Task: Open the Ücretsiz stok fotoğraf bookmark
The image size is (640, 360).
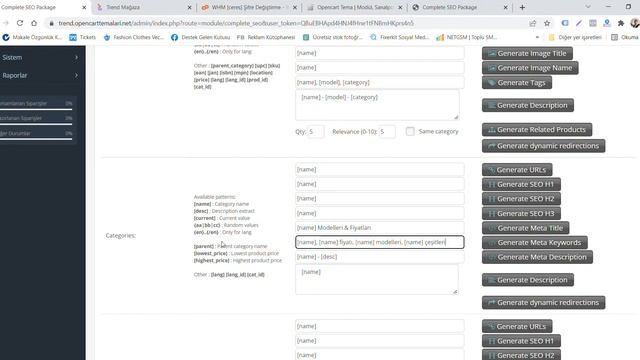Action: pyautogui.click(x=333, y=37)
